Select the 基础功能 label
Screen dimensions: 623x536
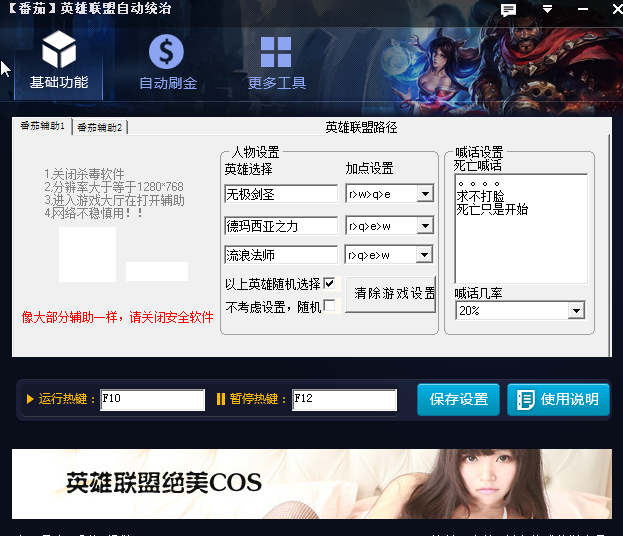[x=59, y=82]
